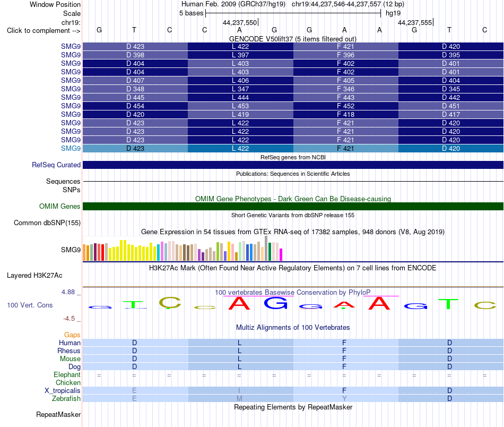Viewport: 504px width, 427px height.
Task: Click the Gaps label in Multiz track
Action: [x=72, y=335]
